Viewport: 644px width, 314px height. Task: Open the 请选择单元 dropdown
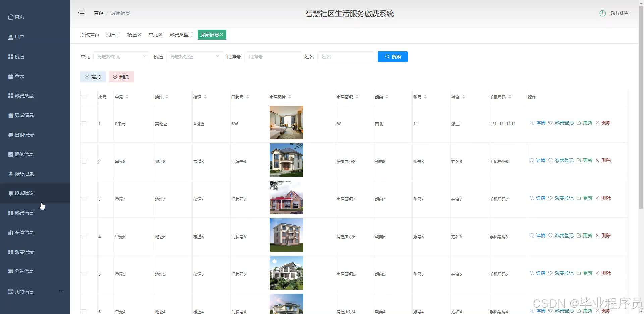tap(121, 56)
